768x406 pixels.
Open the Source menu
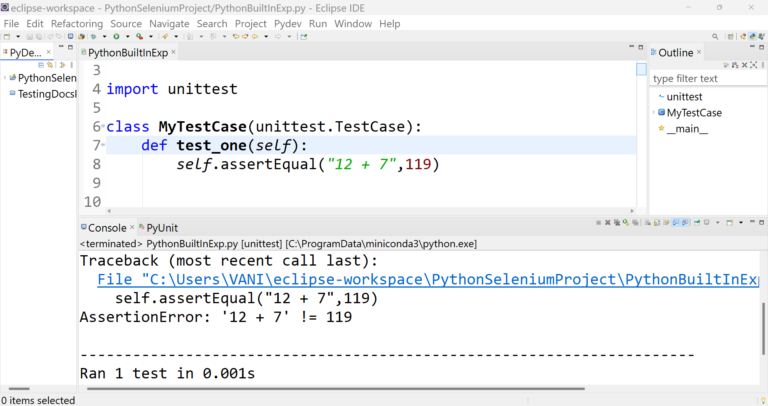pyautogui.click(x=126, y=24)
